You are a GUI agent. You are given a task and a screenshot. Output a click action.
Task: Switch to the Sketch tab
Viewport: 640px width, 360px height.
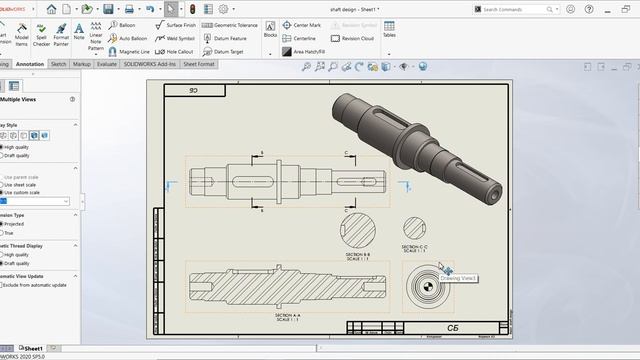pos(58,64)
